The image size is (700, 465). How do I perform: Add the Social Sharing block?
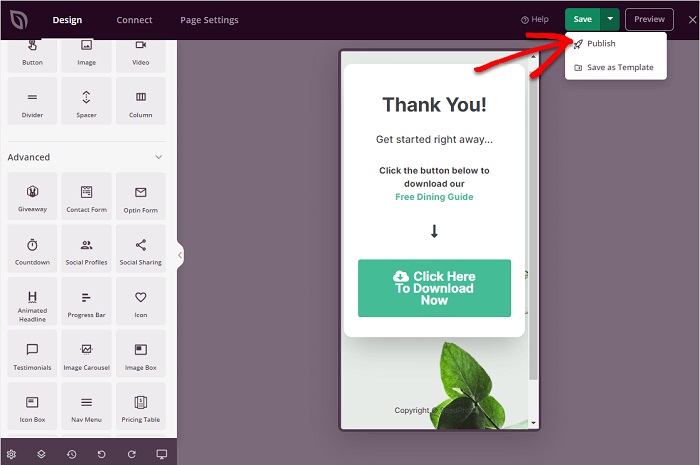[141, 249]
